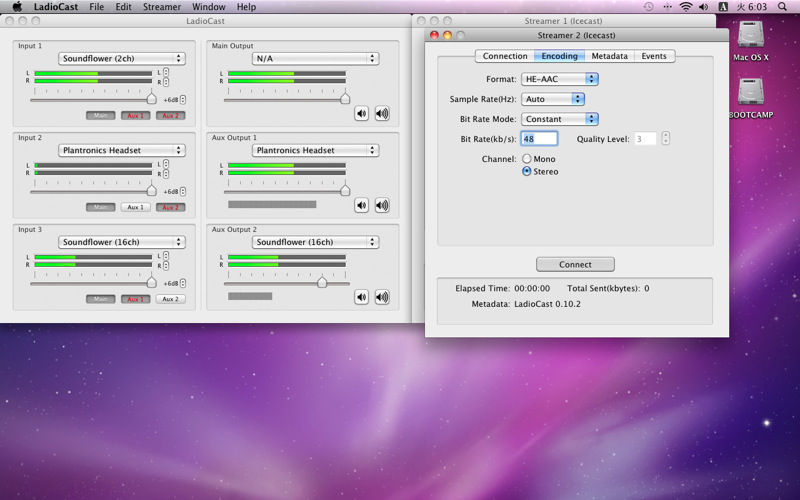Select the Mono channel radio button
Screen dimensions: 800x500
[x=527, y=159]
